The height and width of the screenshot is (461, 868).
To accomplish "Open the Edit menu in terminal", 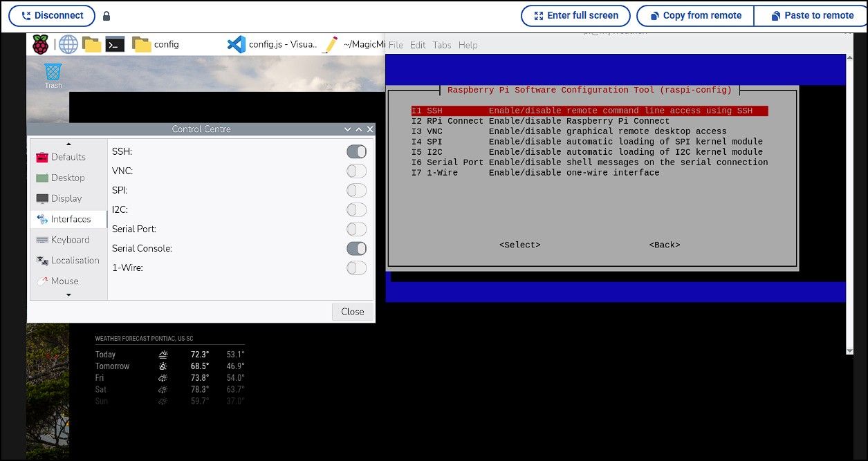I will 418,45.
